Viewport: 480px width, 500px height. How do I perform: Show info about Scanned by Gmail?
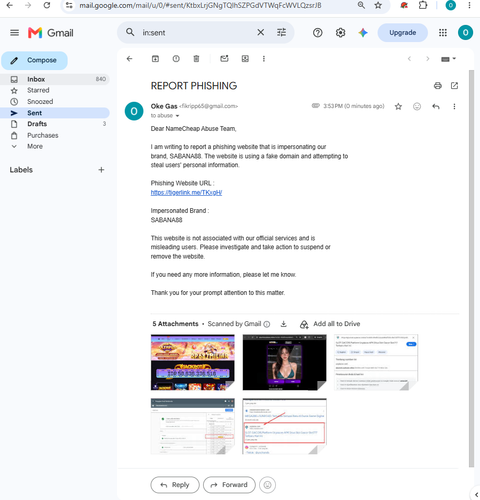point(267,324)
